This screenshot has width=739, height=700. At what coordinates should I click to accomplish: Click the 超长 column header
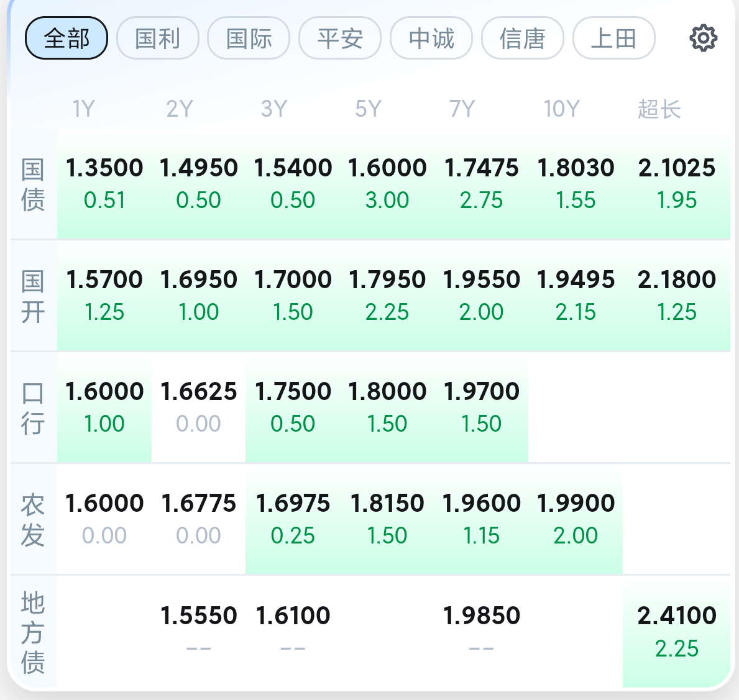tap(659, 109)
